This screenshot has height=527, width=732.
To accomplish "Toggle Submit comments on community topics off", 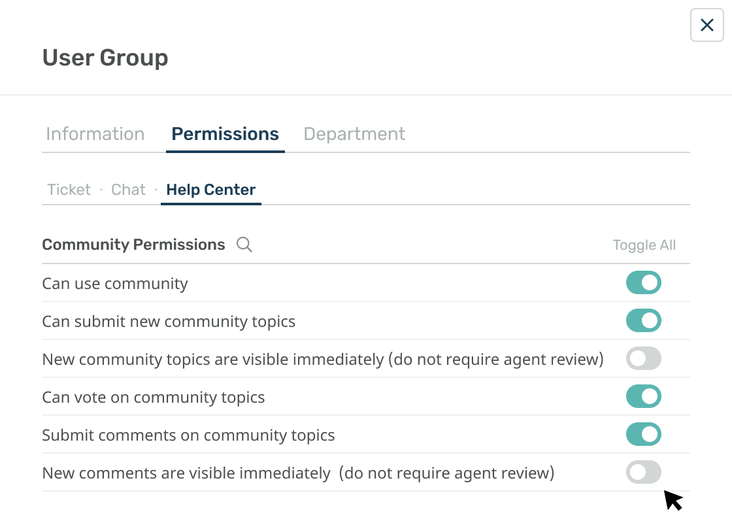I will click(643, 435).
